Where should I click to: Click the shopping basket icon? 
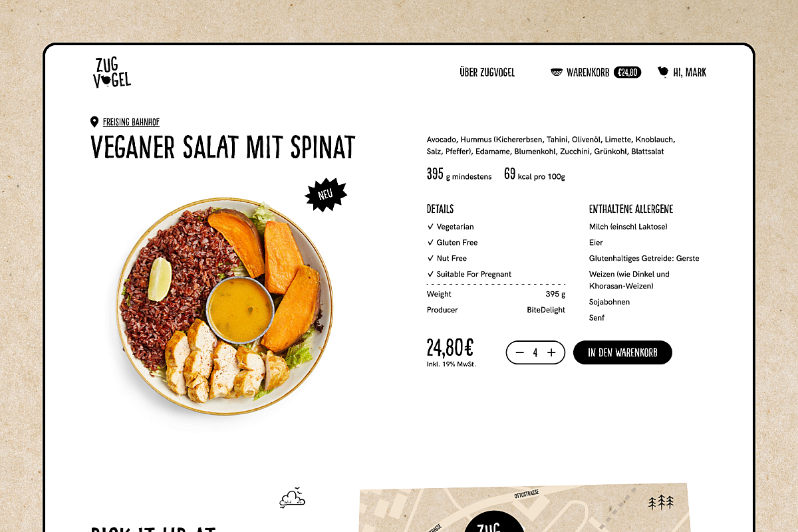[x=557, y=72]
